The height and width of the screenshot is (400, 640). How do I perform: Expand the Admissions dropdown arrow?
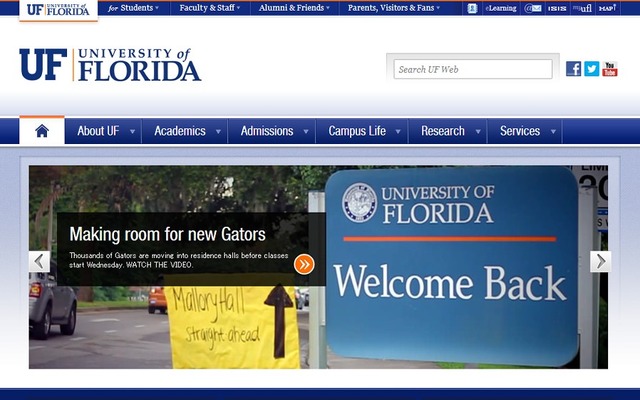coord(306,131)
